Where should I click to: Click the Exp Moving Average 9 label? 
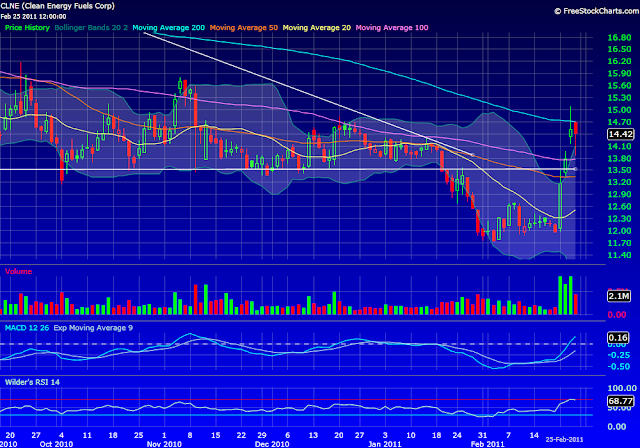tap(93, 328)
